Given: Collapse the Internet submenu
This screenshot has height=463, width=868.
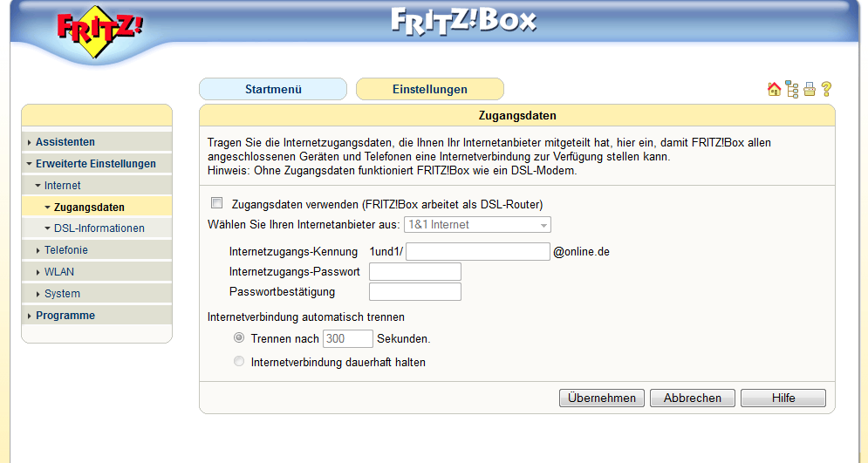Looking at the screenshot, I should pos(97,186).
